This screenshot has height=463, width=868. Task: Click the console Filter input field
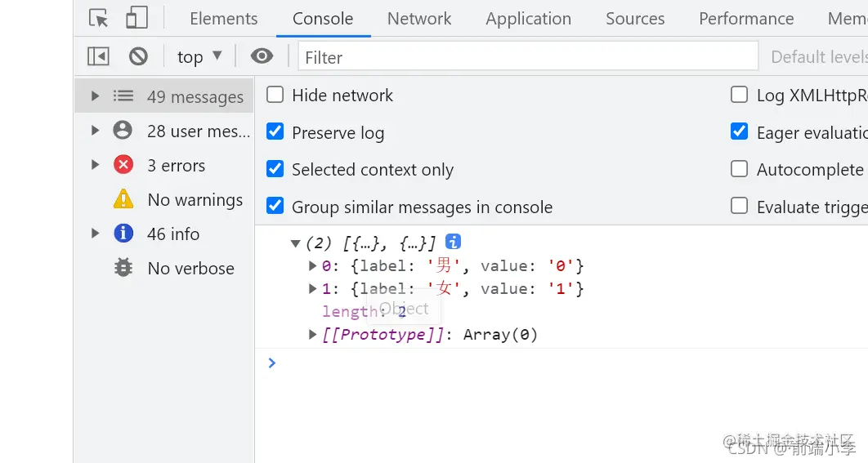(528, 56)
